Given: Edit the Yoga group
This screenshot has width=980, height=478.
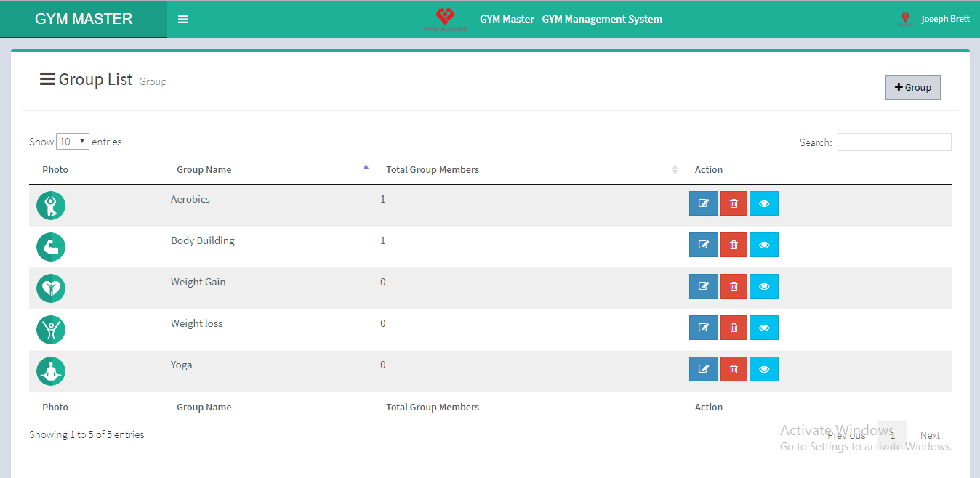Looking at the screenshot, I should 703,369.
